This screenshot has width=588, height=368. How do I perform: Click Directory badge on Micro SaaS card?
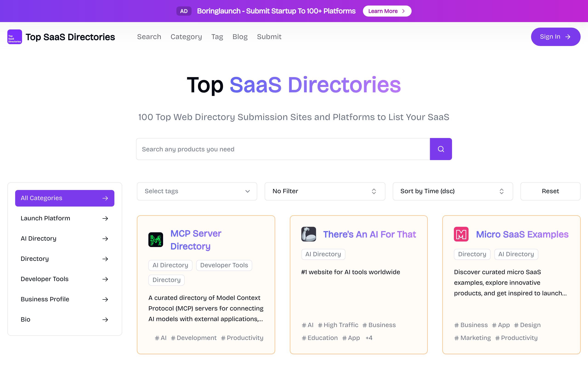click(472, 254)
